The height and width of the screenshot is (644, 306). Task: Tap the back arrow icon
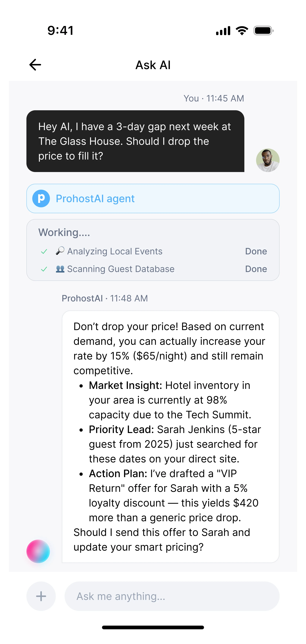35,65
